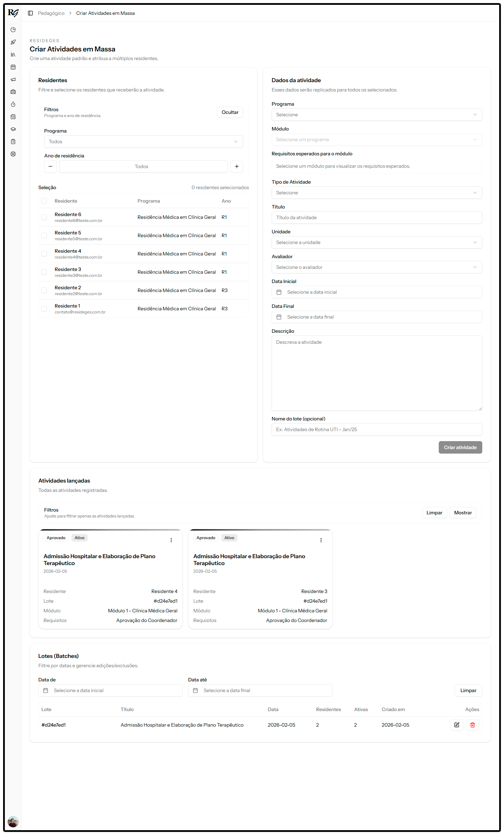Open the Tipo de Atividade dropdown
This screenshot has height=835, width=504.
pyautogui.click(x=376, y=193)
